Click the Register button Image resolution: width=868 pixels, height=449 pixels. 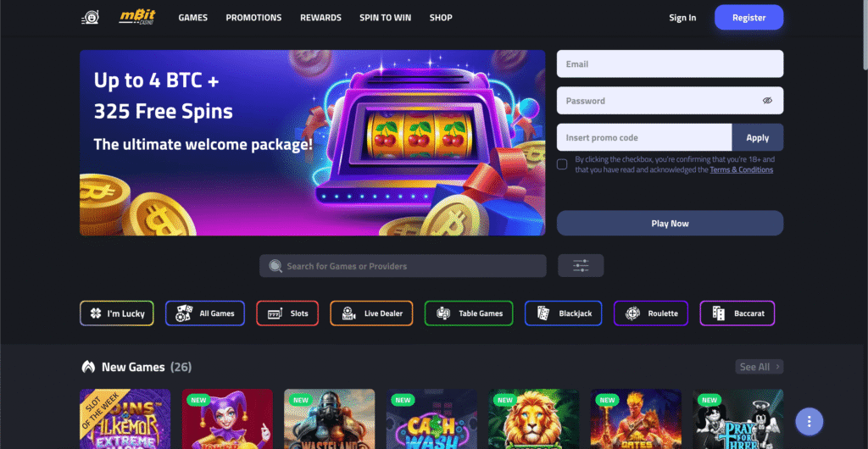(749, 18)
